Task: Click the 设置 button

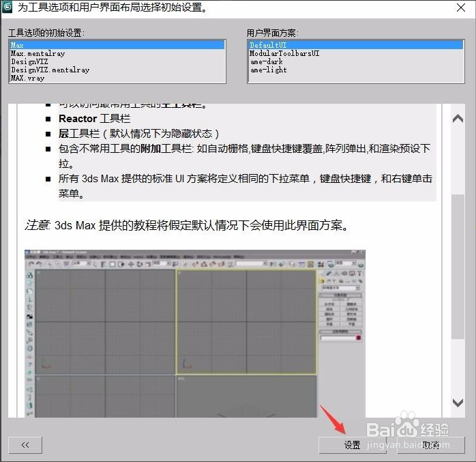Action: (x=352, y=445)
